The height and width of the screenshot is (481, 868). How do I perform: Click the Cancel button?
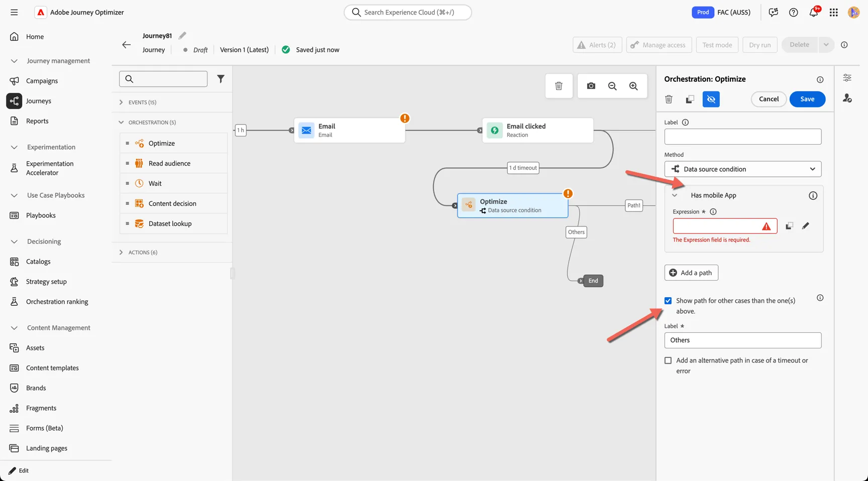(x=769, y=99)
